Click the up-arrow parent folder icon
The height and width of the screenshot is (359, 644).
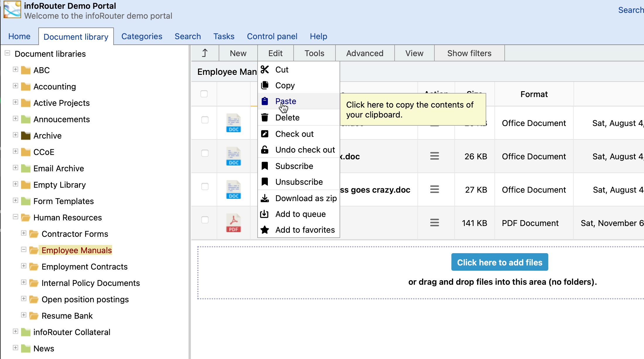click(x=205, y=53)
